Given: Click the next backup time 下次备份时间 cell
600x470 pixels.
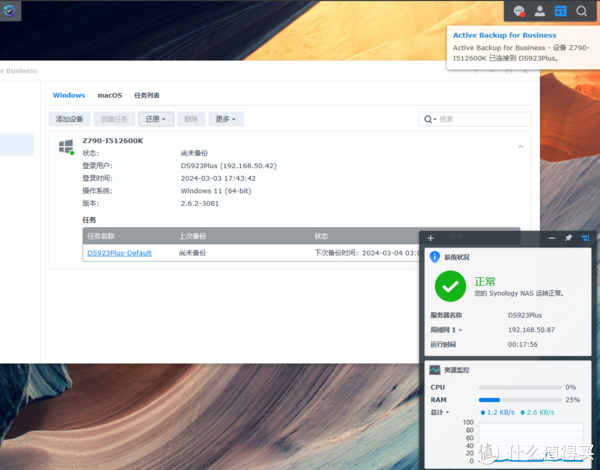Looking at the screenshot, I should (x=367, y=253).
